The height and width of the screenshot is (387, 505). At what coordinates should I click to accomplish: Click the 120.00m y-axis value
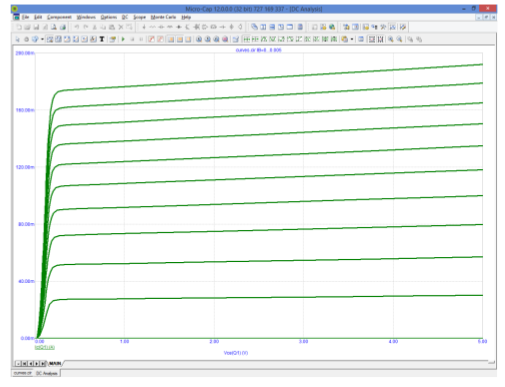click(25, 167)
